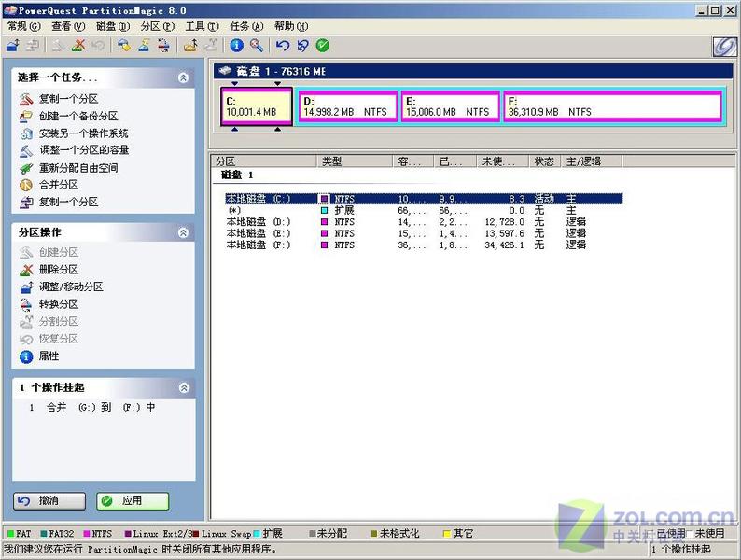Undo last change with toolbar undo arrow
The width and height of the screenshot is (741, 560).
[283, 46]
